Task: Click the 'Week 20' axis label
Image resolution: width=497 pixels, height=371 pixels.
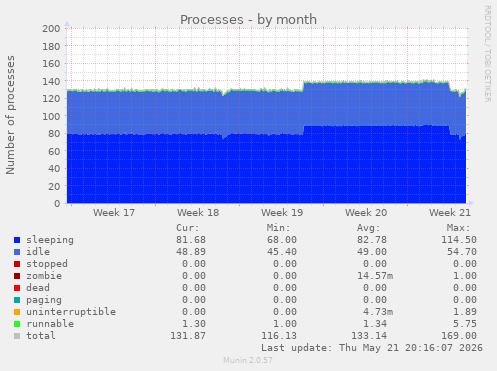Action: (366, 213)
